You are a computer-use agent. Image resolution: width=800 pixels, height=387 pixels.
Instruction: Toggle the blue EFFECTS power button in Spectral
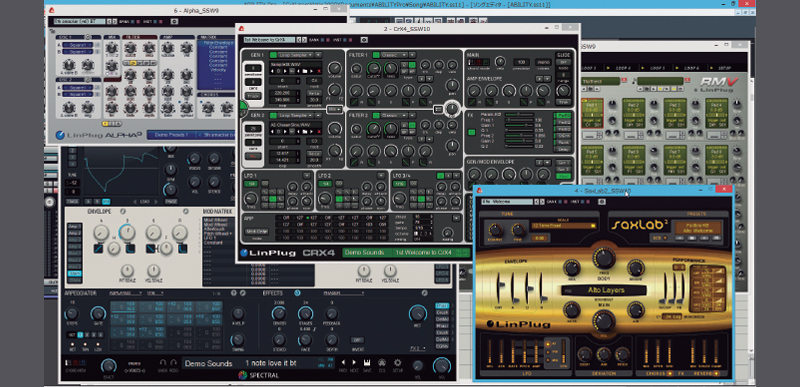[x=297, y=293]
